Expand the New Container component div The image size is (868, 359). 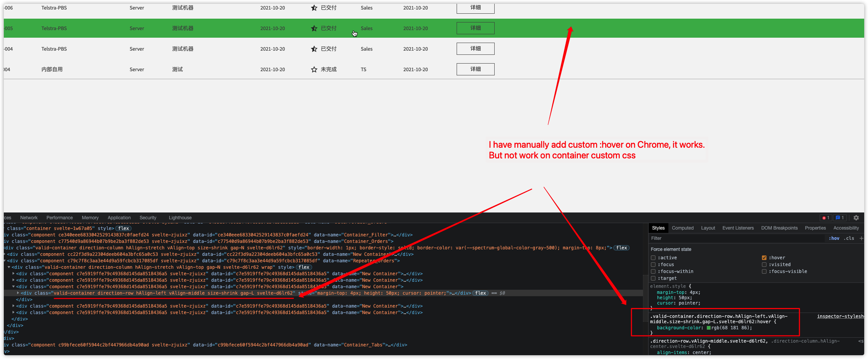[x=13, y=273]
